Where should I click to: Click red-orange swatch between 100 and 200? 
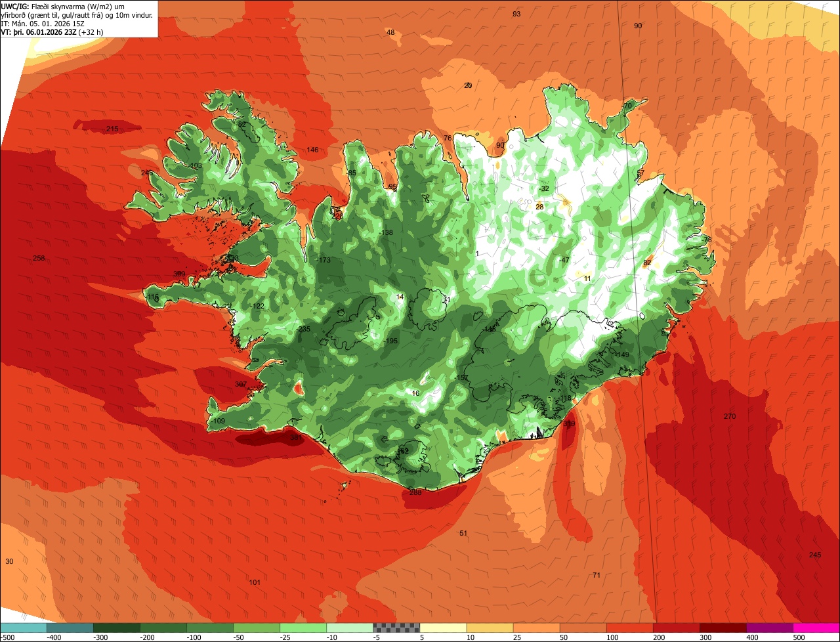click(629, 628)
